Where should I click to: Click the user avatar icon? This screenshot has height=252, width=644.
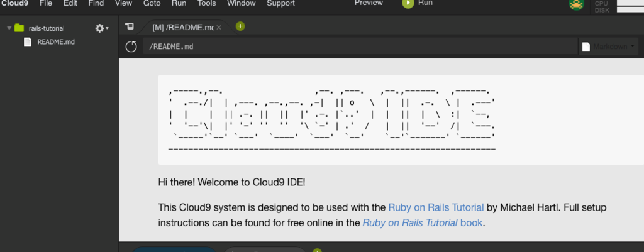tap(576, 4)
